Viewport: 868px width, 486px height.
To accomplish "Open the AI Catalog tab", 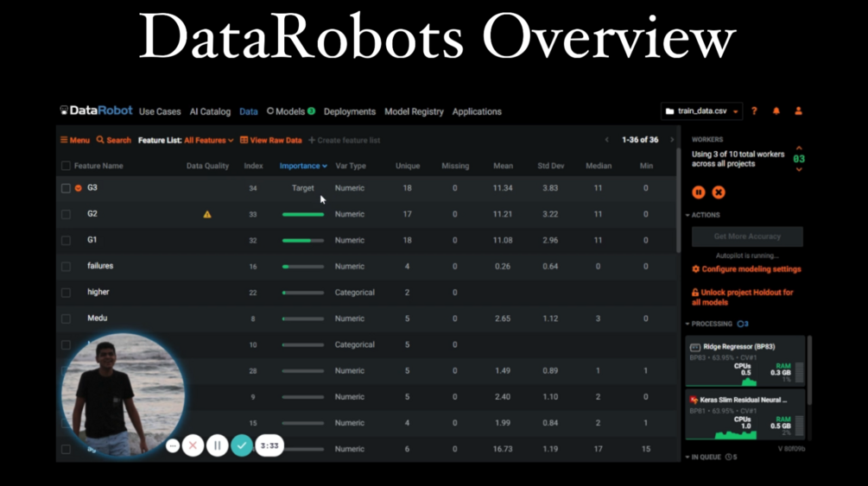I will (x=211, y=112).
